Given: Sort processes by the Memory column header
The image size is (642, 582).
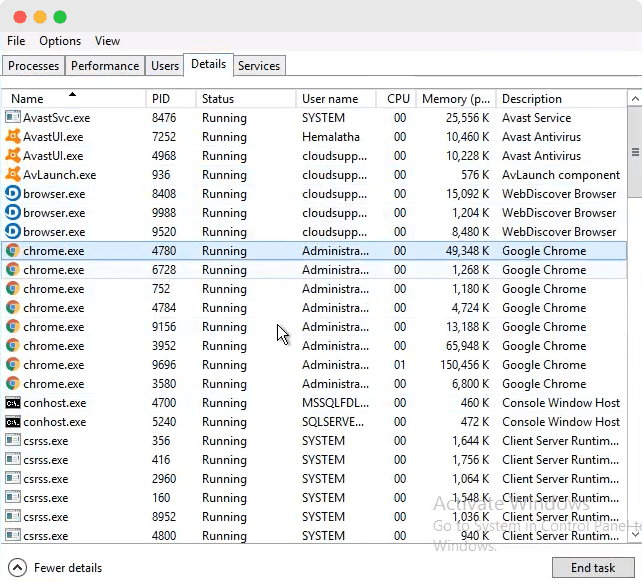Looking at the screenshot, I should [x=456, y=99].
